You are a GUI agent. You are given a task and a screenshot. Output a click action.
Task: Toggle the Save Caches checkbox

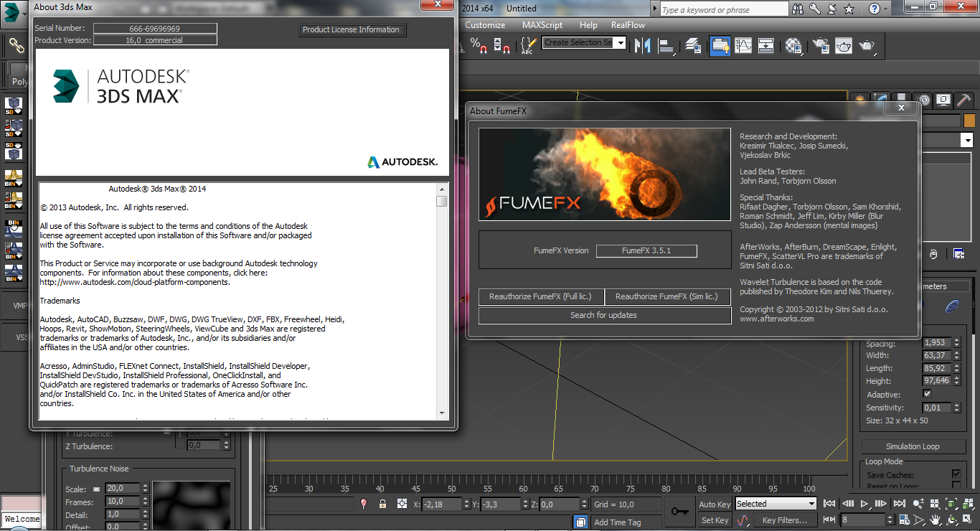point(956,474)
